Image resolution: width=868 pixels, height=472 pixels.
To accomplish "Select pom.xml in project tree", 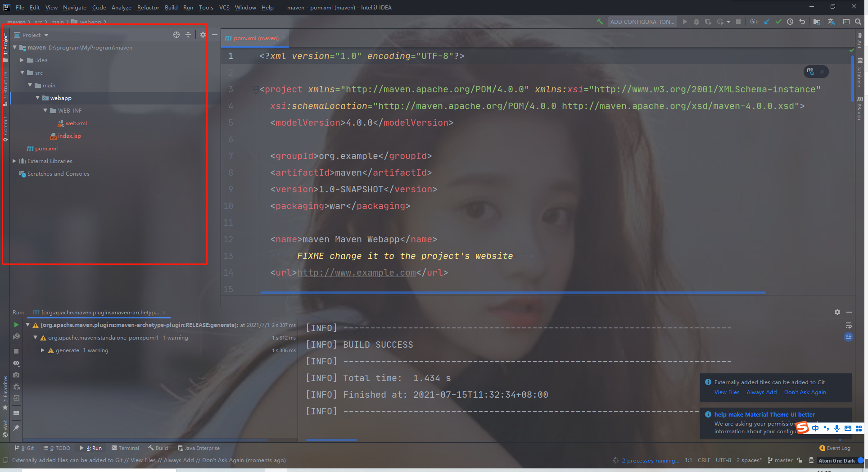I will [46, 148].
